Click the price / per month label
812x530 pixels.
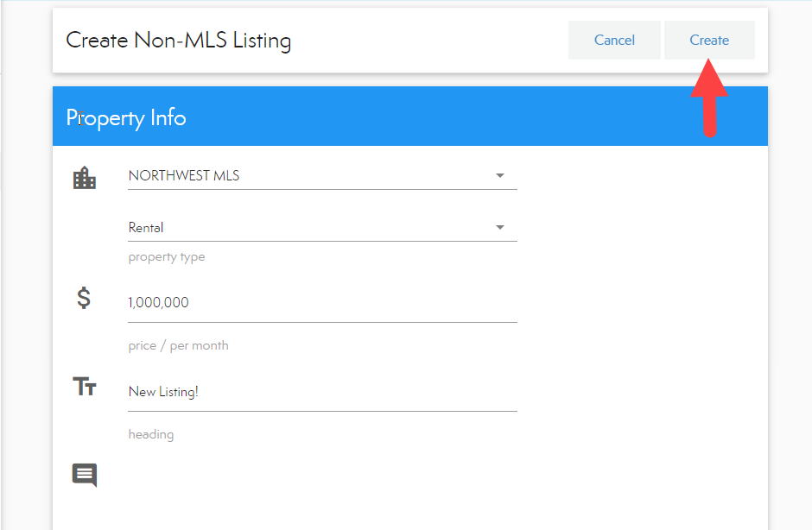[x=178, y=346]
